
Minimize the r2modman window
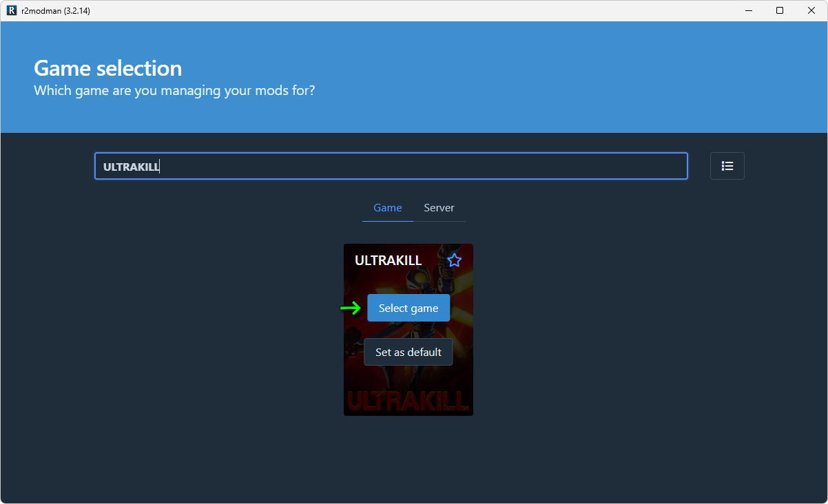pyautogui.click(x=748, y=10)
